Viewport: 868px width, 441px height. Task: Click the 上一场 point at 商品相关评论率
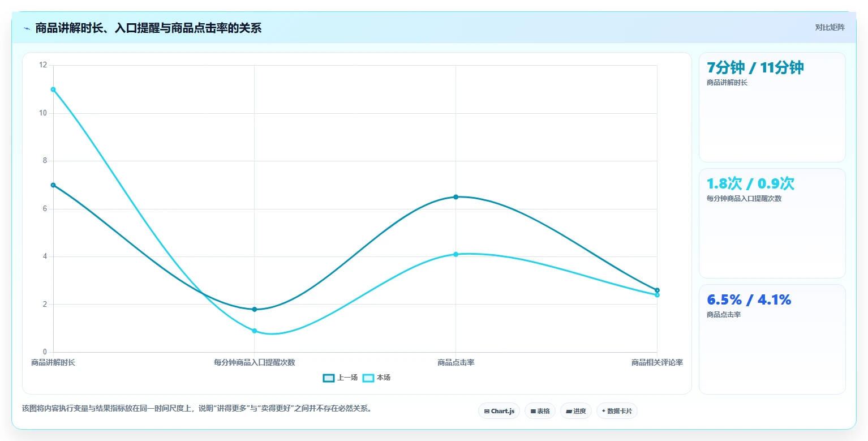pyautogui.click(x=657, y=290)
